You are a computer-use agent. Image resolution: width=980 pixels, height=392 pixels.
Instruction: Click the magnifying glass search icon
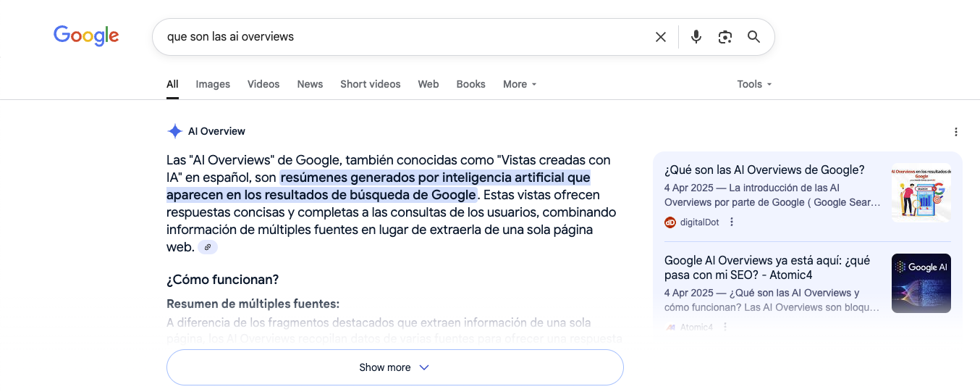[x=753, y=37]
